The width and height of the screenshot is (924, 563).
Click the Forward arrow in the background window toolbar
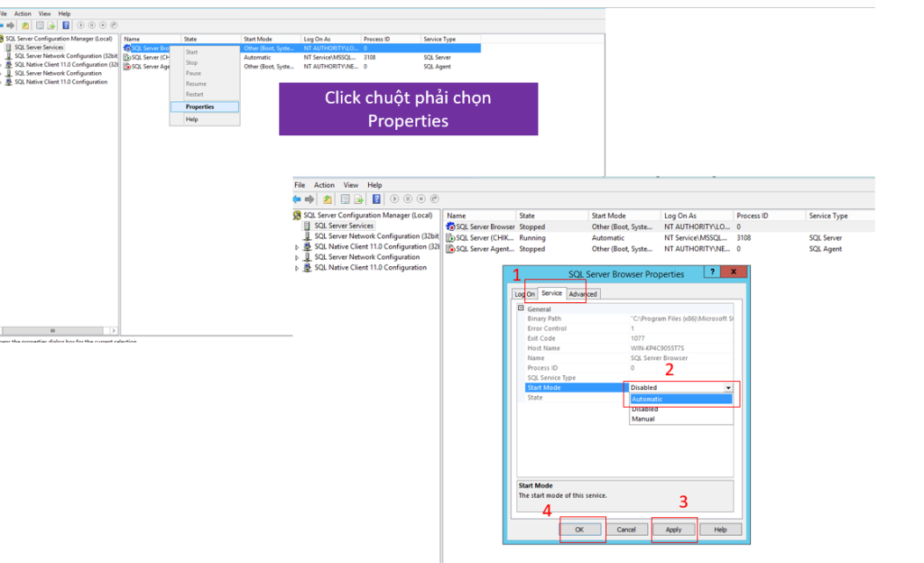click(11, 25)
